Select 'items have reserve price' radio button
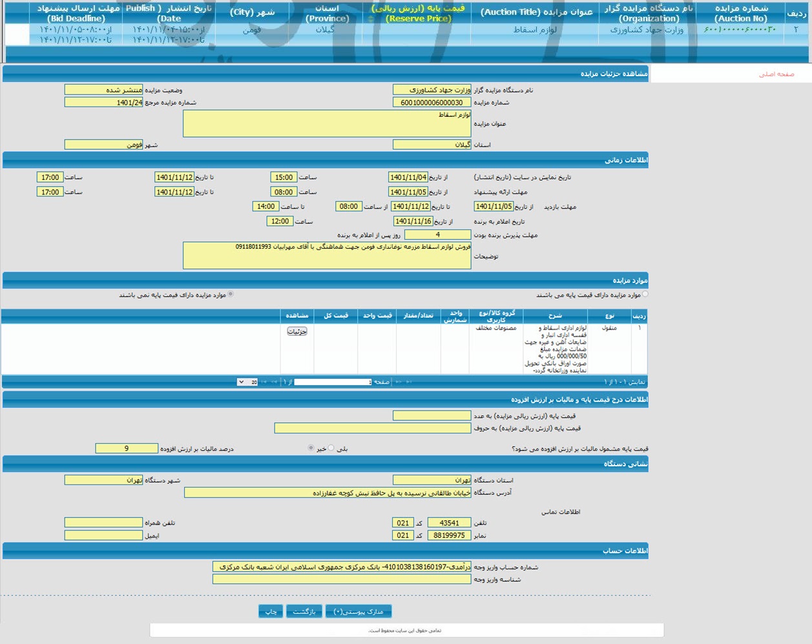 pos(645,295)
